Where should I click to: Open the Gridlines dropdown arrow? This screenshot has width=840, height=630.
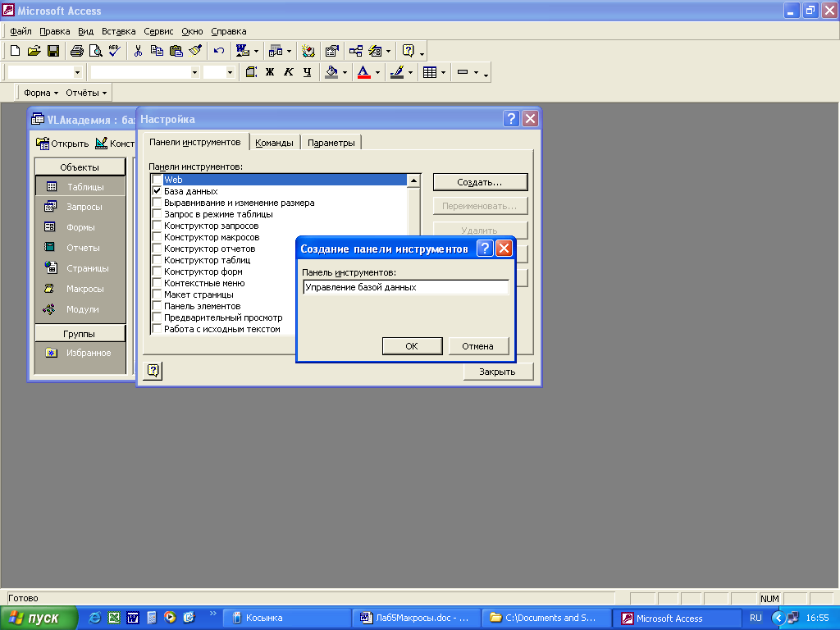coord(443,72)
